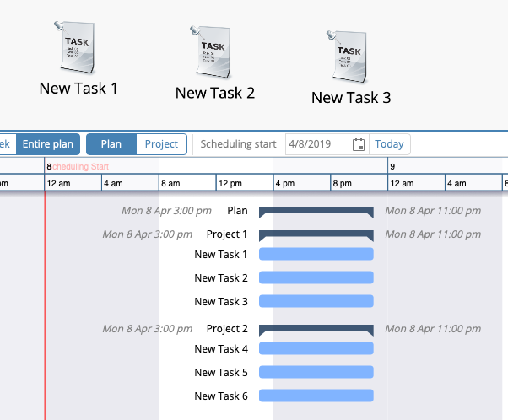Click the day 9 header in timeline
Image resolution: width=508 pixels, height=420 pixels.
point(392,167)
